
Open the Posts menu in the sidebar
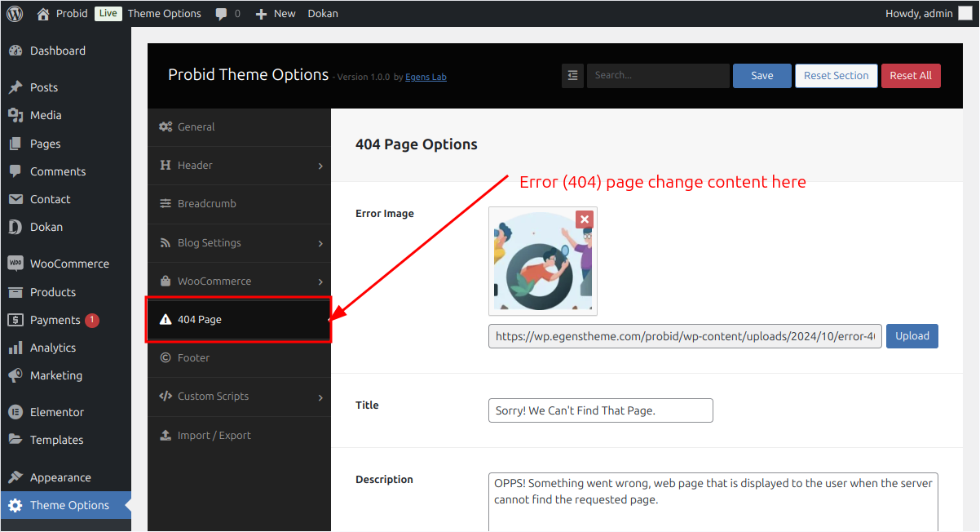[x=65, y=87]
